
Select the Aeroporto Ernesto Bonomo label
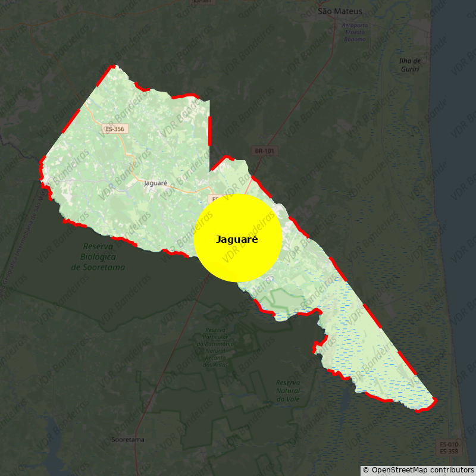[355, 32]
